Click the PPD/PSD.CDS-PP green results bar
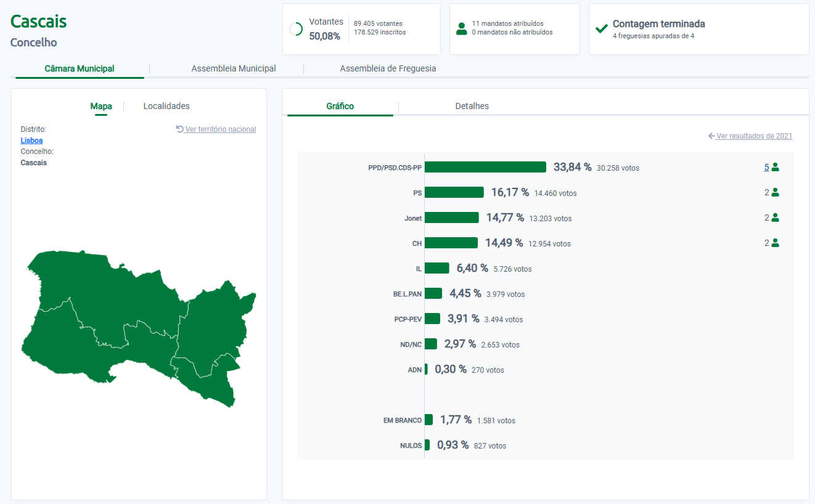This screenshot has width=815, height=504. [485, 167]
